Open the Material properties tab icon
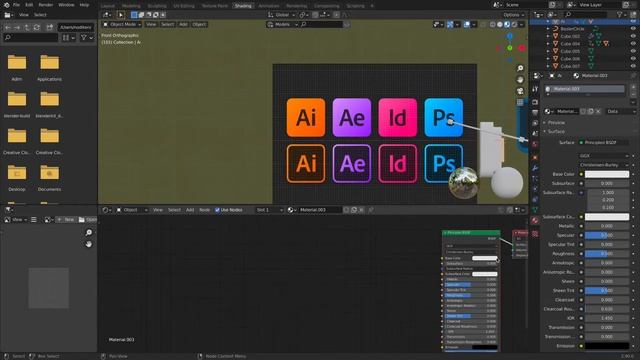 tap(535, 220)
